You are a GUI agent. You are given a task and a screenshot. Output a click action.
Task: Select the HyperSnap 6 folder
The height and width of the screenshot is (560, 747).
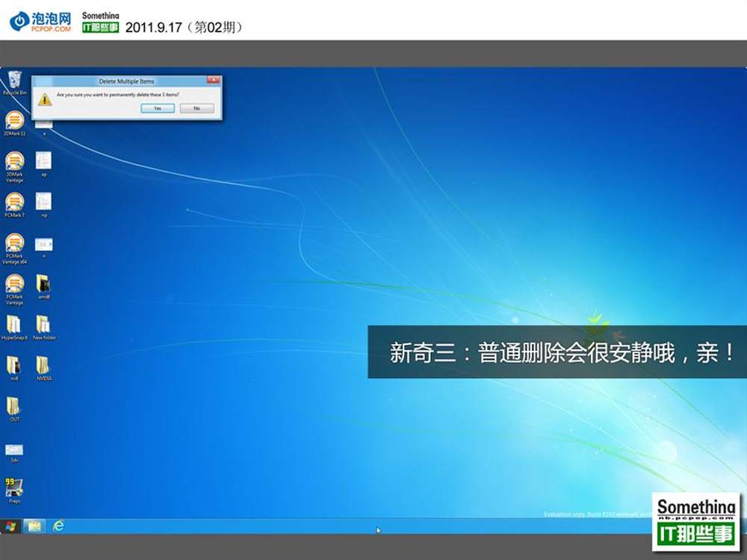click(14, 328)
